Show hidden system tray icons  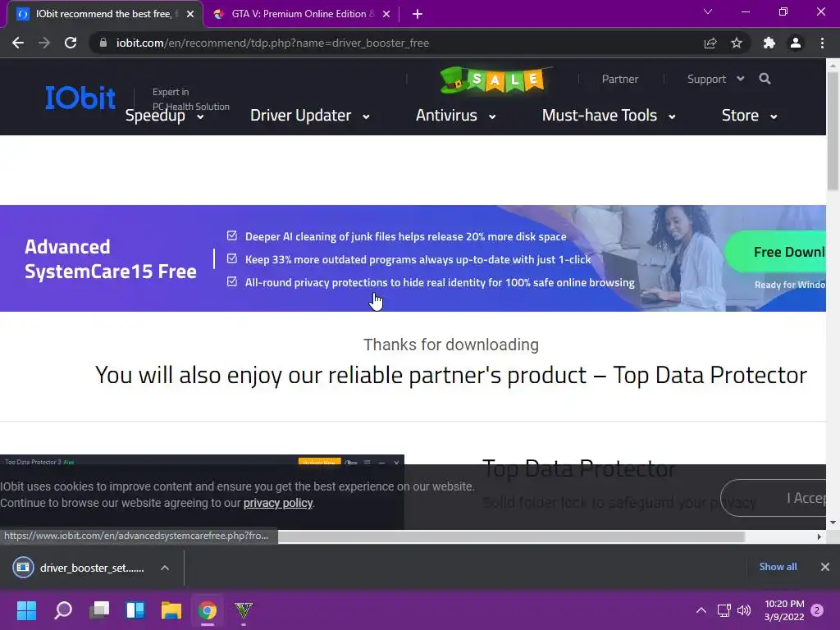[x=701, y=610]
